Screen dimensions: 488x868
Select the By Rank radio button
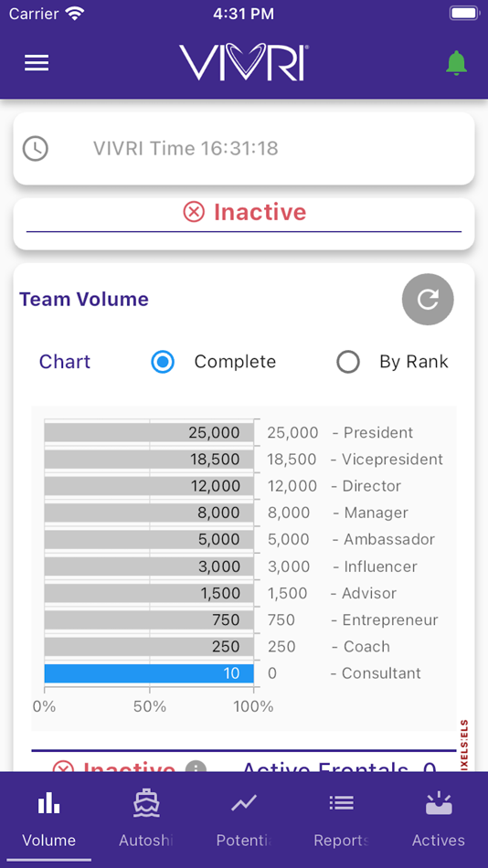click(348, 362)
